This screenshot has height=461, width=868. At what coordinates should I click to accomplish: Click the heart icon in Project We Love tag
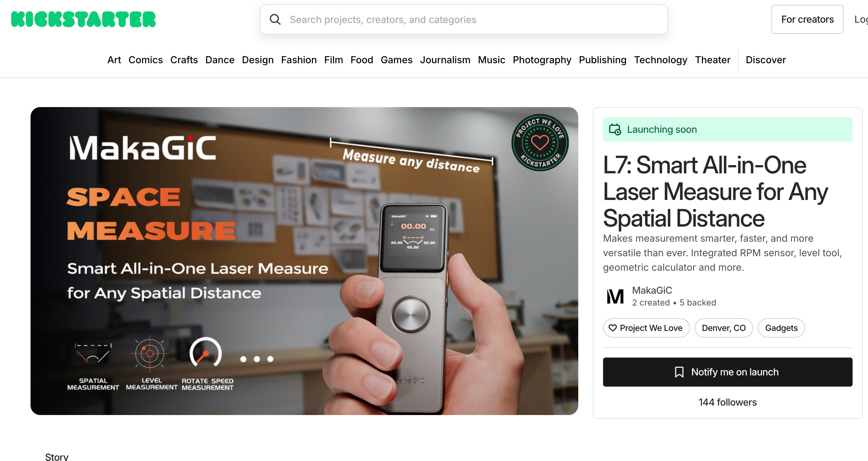[x=612, y=328]
